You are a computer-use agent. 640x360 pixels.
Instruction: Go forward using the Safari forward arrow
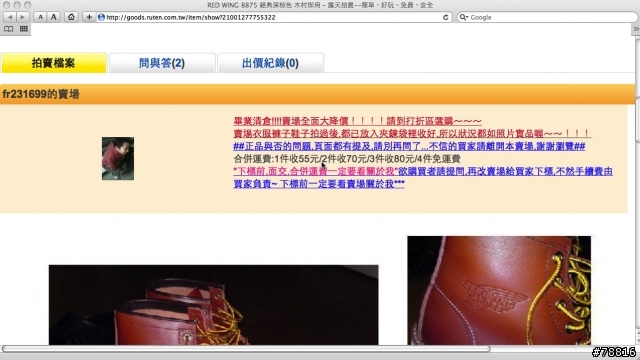pos(22,17)
